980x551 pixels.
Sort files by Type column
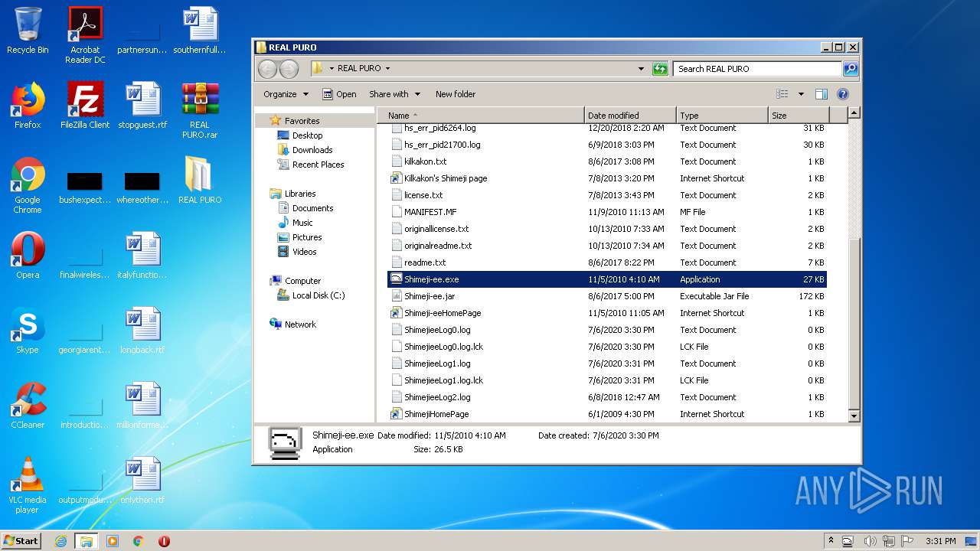tap(722, 116)
